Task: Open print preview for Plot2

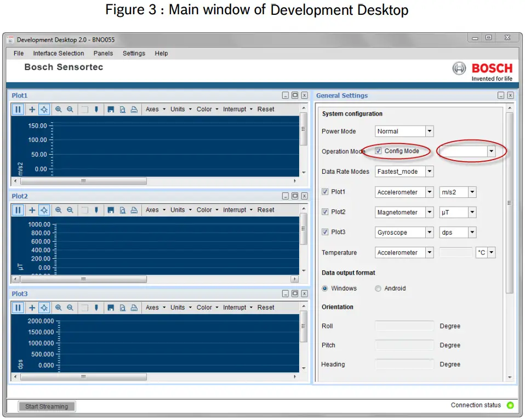Action: [x=122, y=209]
